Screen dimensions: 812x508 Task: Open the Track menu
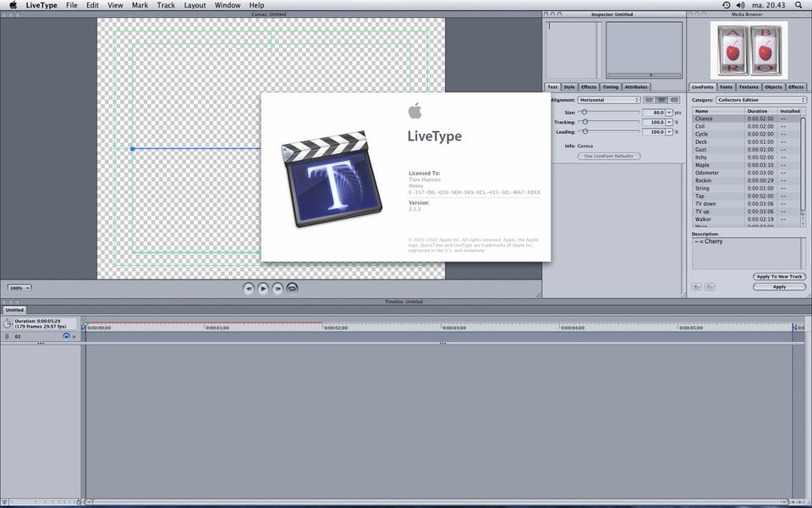(x=166, y=5)
